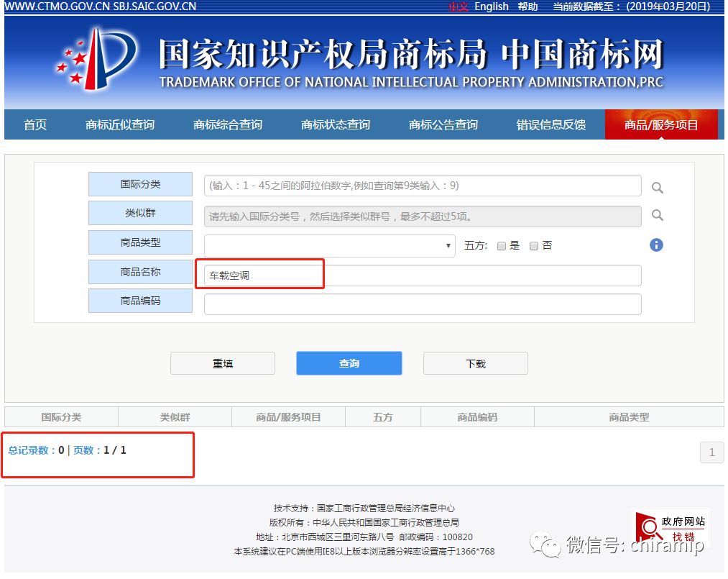
Task: Click the 类似群 field label
Action: 140,213
